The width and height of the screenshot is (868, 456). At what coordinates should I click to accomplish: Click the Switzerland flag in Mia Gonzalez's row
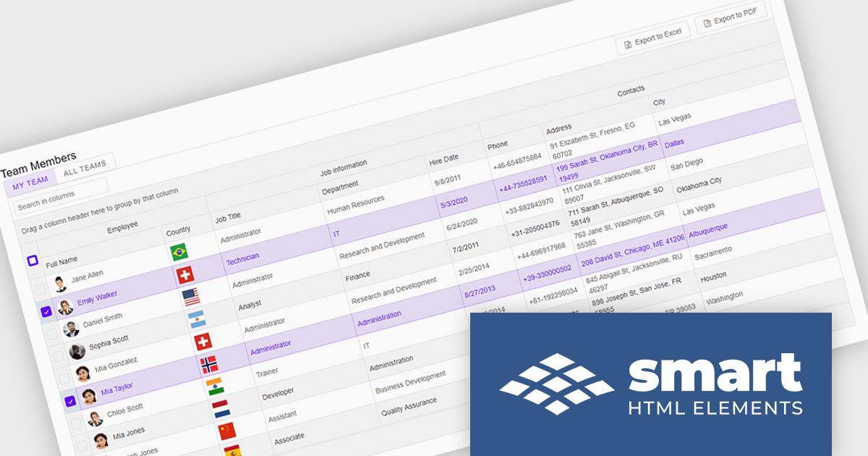pyautogui.click(x=203, y=341)
